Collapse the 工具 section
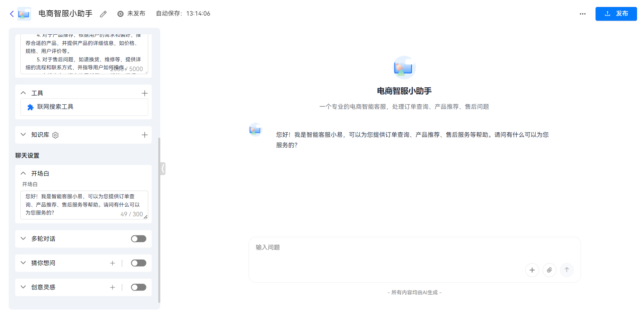Viewport: 644px width, 312px height. (x=23, y=93)
